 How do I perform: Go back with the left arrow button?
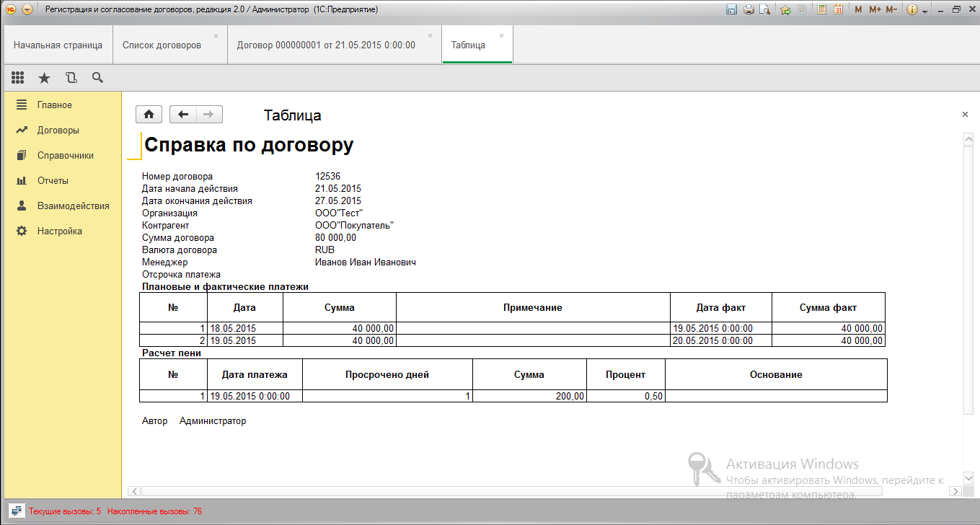coord(183,114)
